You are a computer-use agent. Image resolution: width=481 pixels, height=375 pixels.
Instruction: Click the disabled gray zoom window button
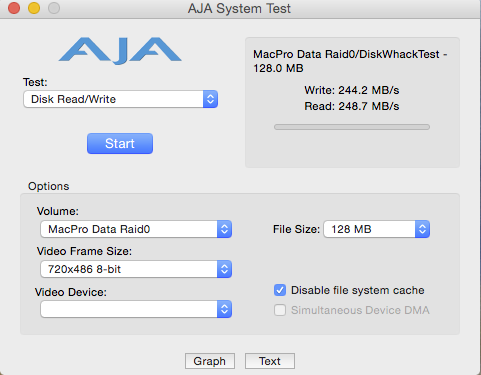[54, 8]
